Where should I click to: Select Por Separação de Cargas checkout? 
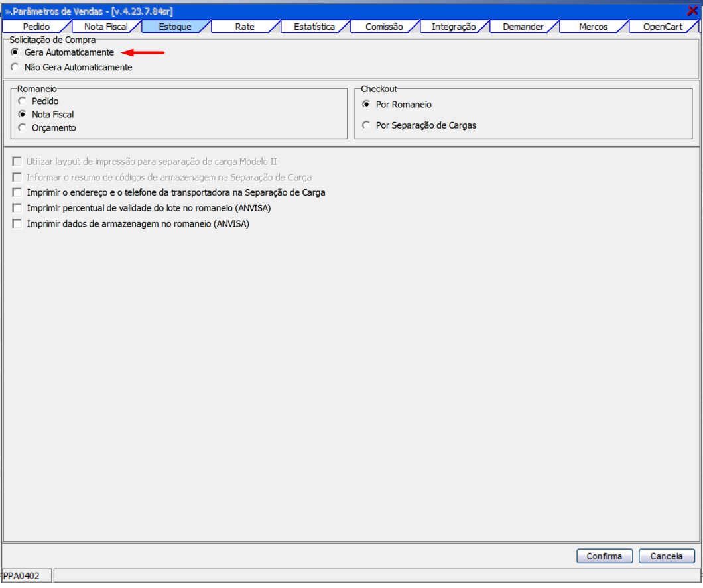click(x=366, y=125)
